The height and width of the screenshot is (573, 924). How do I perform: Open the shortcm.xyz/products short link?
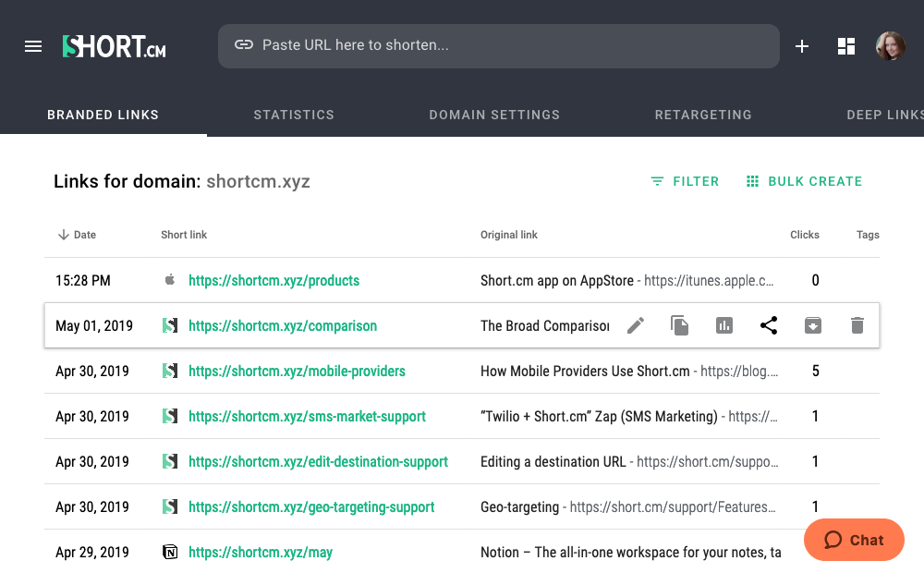pos(274,280)
